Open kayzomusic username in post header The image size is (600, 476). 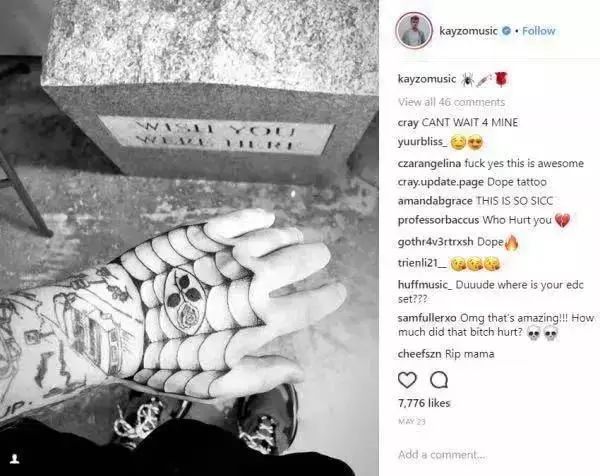click(x=468, y=31)
